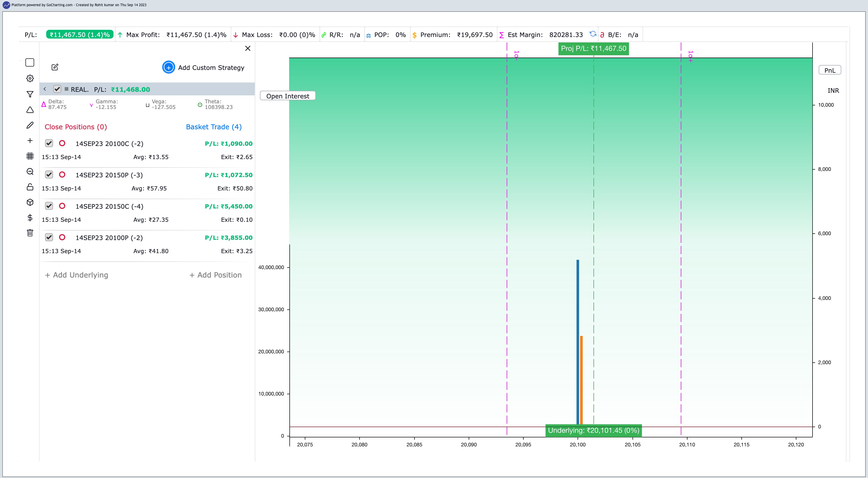Open settings gear in left sidebar
This screenshot has height=478, width=868.
pos(30,79)
